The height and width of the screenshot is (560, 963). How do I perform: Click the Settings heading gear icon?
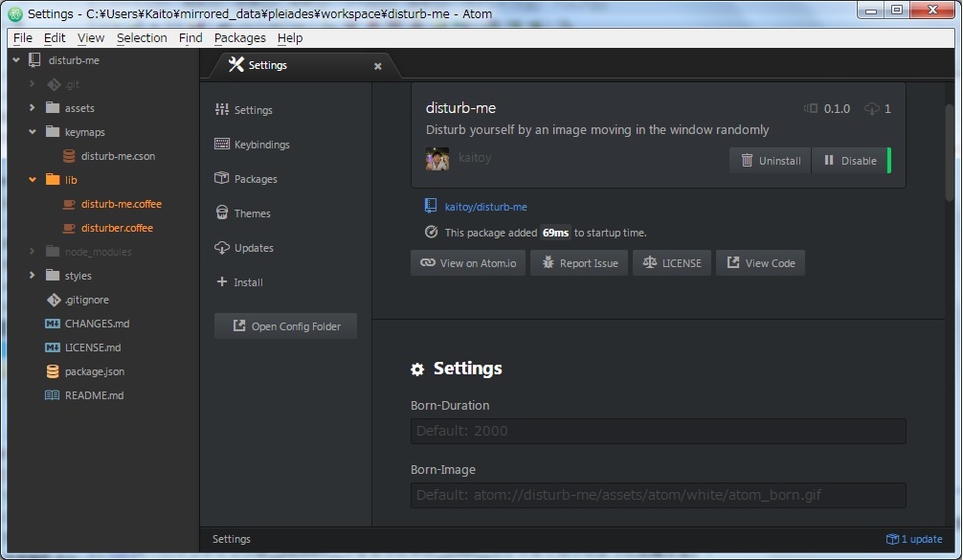417,370
